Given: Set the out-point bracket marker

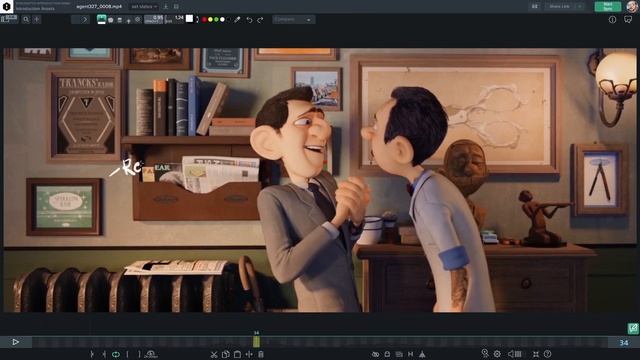Looking at the screenshot, I should (x=139, y=354).
